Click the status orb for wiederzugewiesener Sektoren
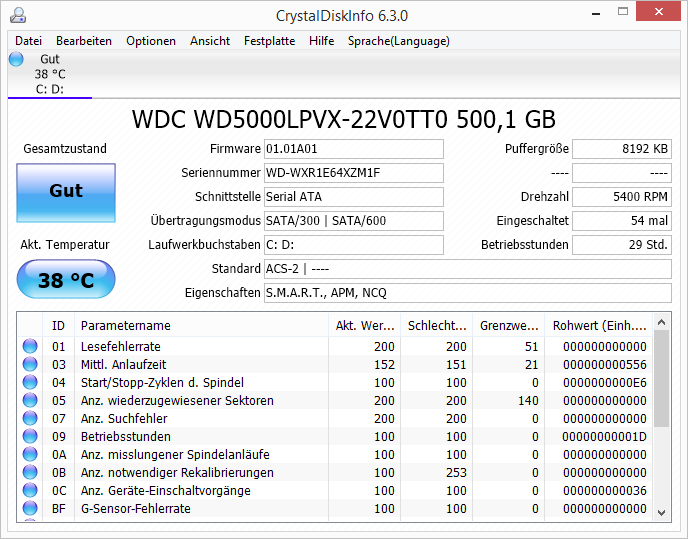This screenshot has height=539, width=688. pyautogui.click(x=30, y=400)
